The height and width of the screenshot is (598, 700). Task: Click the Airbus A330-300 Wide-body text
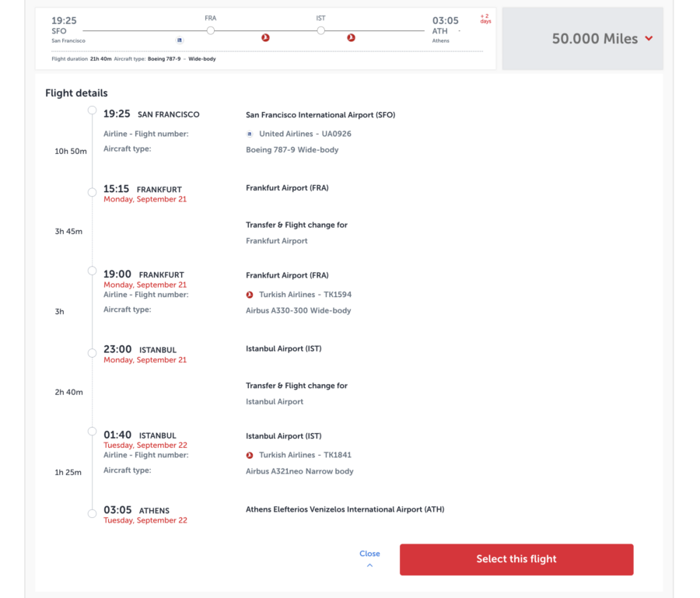click(298, 310)
